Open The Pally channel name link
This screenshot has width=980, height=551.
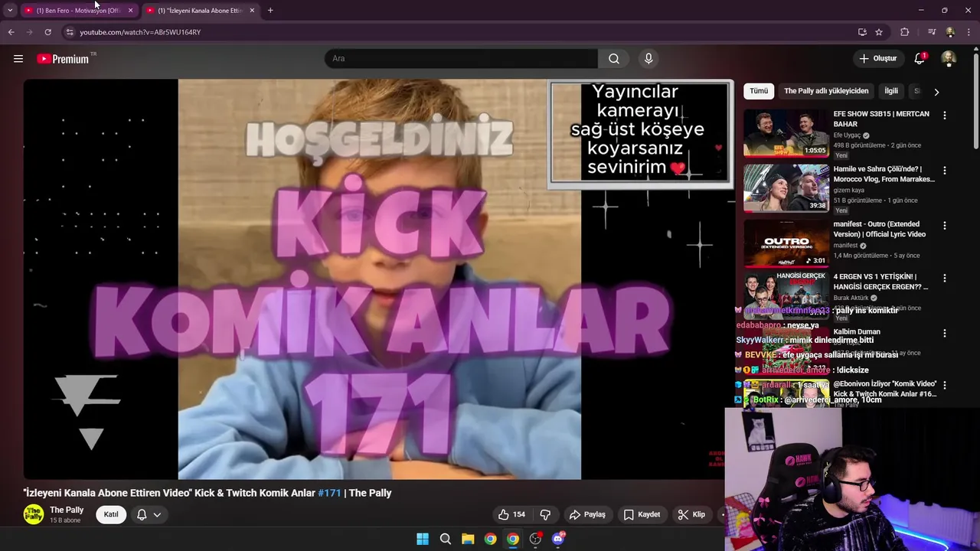(x=67, y=510)
